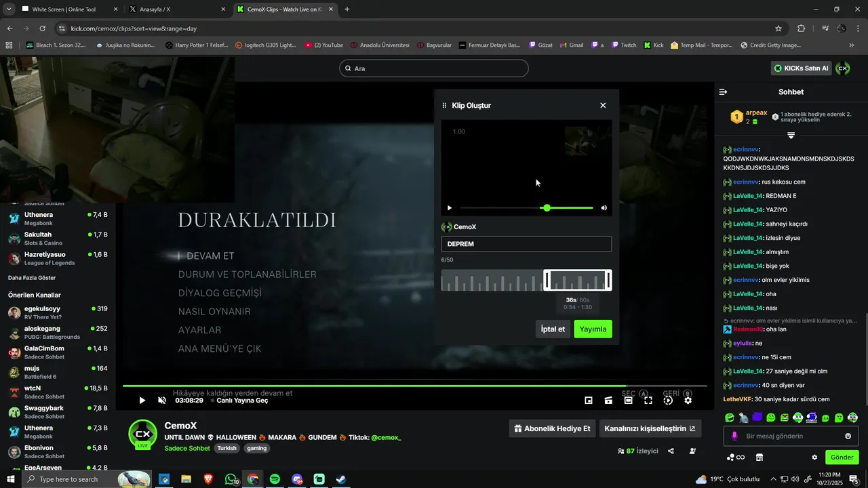Click the channel points infinity icon

coord(736,457)
